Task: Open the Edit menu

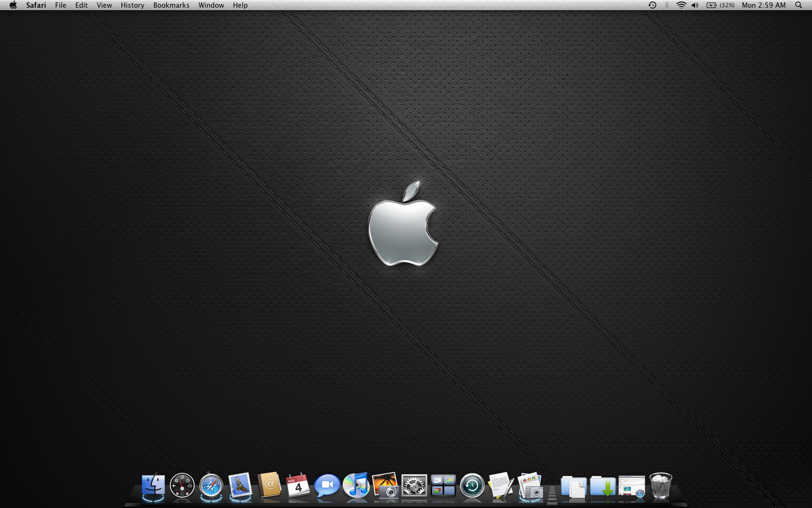Action: click(x=82, y=5)
